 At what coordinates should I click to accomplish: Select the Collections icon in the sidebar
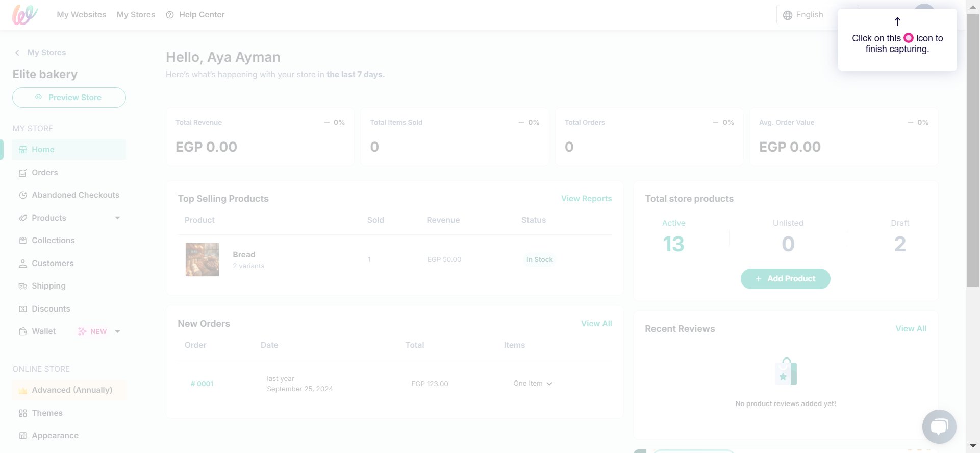click(x=22, y=241)
